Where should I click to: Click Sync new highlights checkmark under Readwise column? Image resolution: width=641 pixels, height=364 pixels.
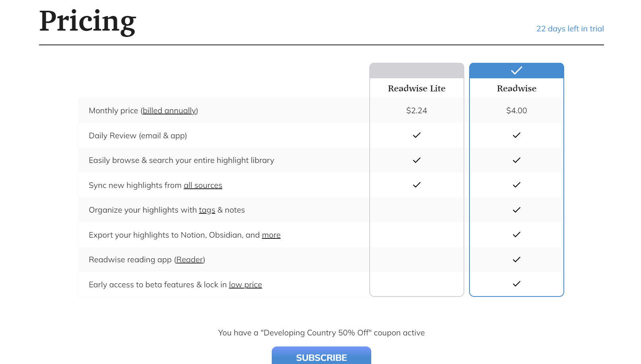click(516, 185)
